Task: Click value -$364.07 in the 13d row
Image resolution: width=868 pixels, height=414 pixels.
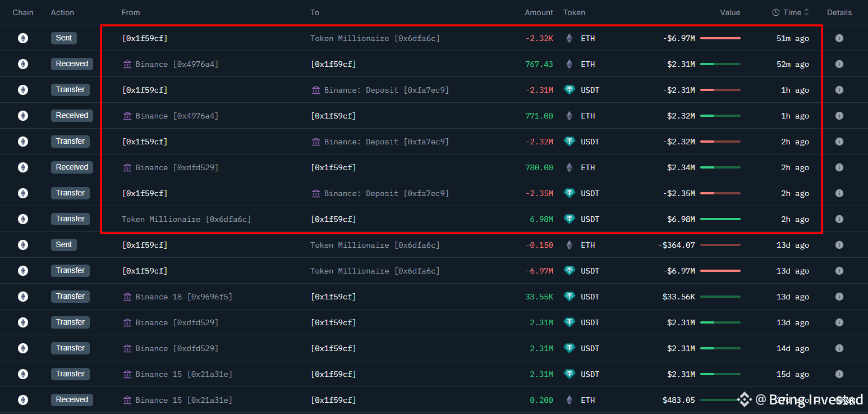Action: 676,245
